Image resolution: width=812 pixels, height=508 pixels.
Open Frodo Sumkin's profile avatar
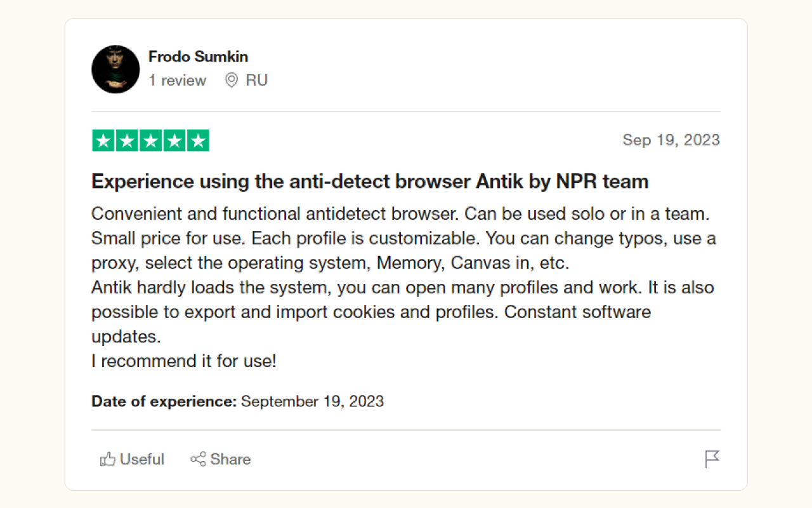tap(115, 70)
